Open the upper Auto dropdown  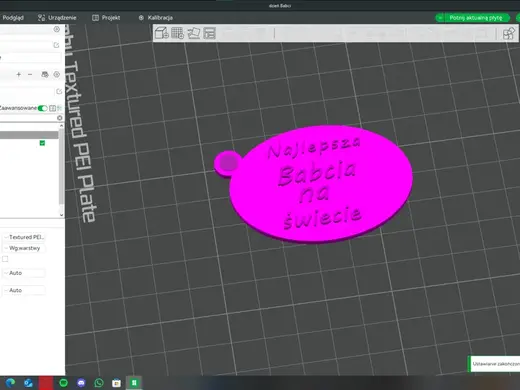coord(24,273)
